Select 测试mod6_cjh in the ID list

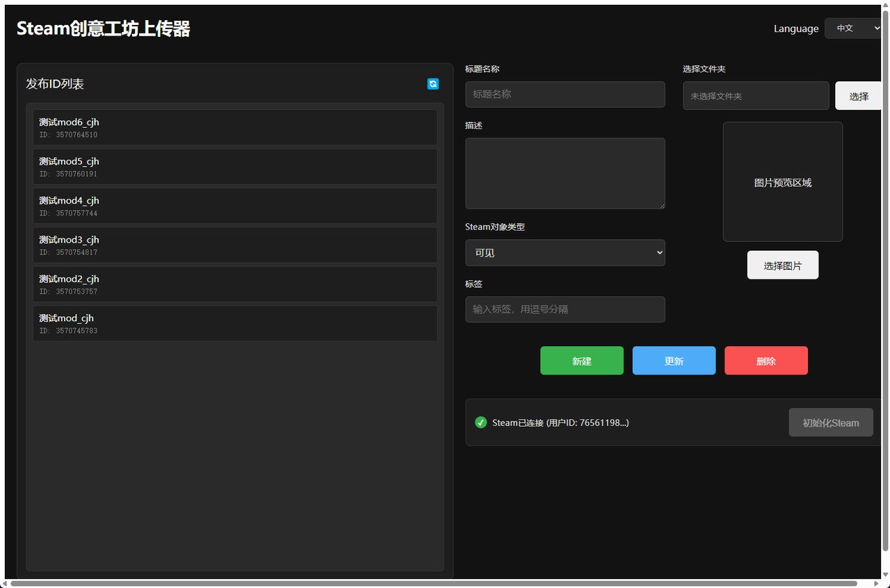click(235, 127)
